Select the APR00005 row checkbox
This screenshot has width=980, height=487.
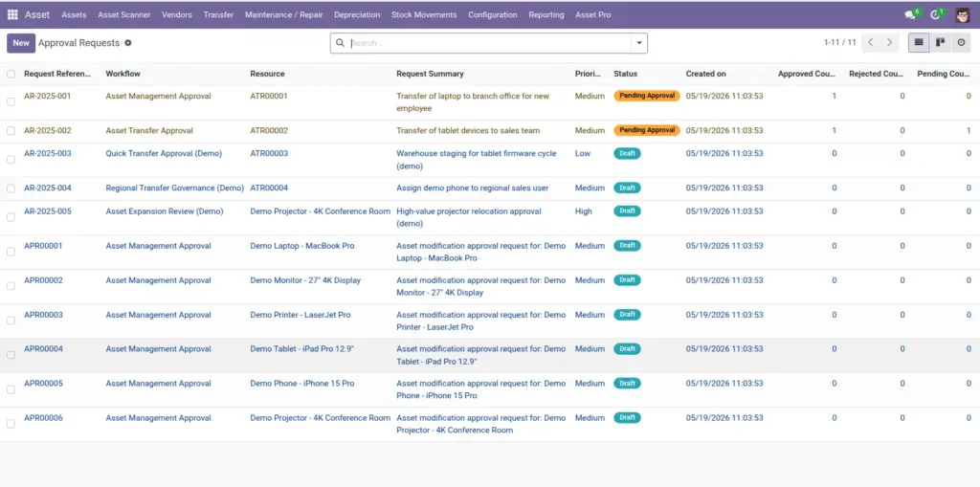11,388
